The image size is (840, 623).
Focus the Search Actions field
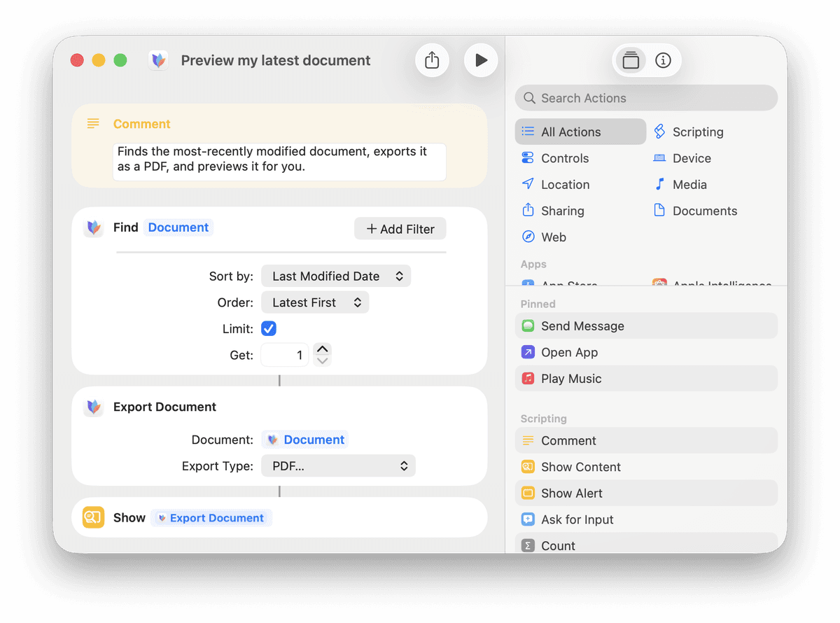pos(646,98)
